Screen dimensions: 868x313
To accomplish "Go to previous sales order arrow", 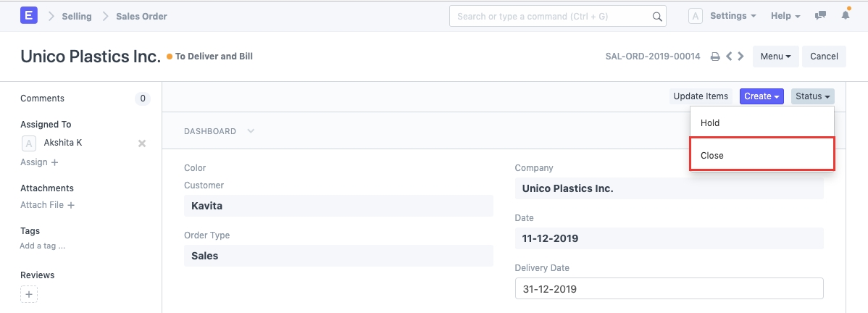I will pyautogui.click(x=729, y=56).
